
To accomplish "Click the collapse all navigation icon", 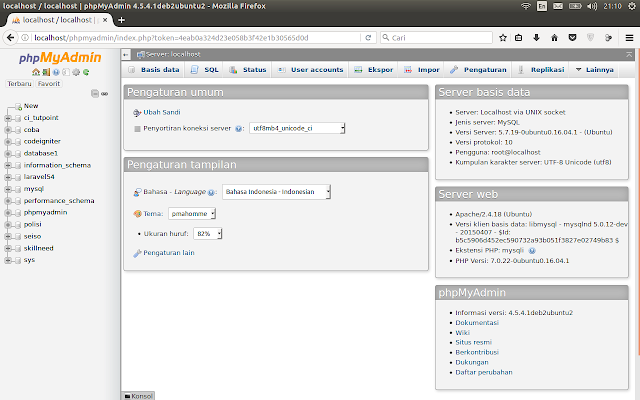I will (95, 93).
